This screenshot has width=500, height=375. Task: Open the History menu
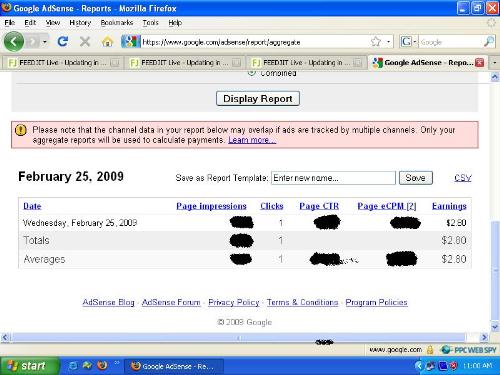[x=80, y=23]
